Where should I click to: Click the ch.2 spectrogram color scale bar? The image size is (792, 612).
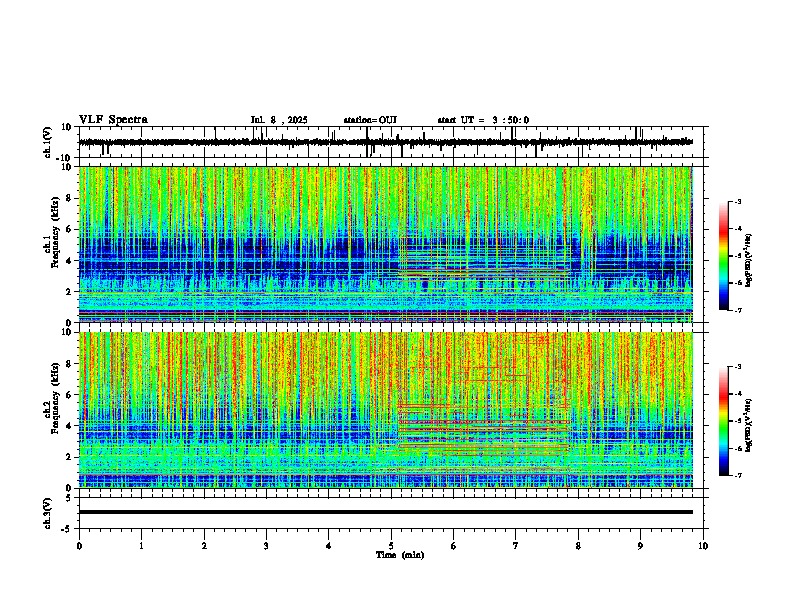coord(724,421)
